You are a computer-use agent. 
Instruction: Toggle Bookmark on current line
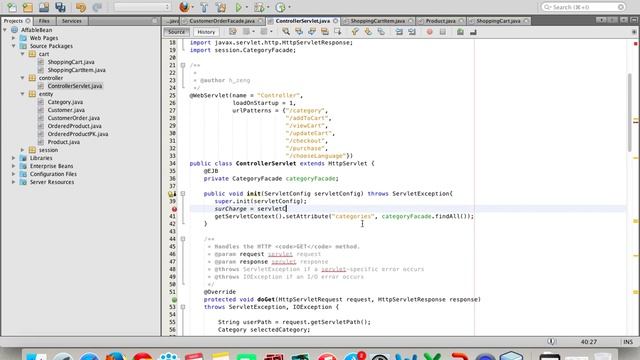(381, 32)
